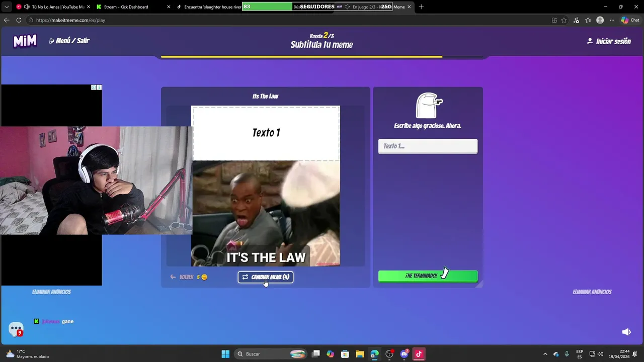Open Discord from the taskbar
The image size is (644, 362).
pyautogui.click(x=404, y=354)
